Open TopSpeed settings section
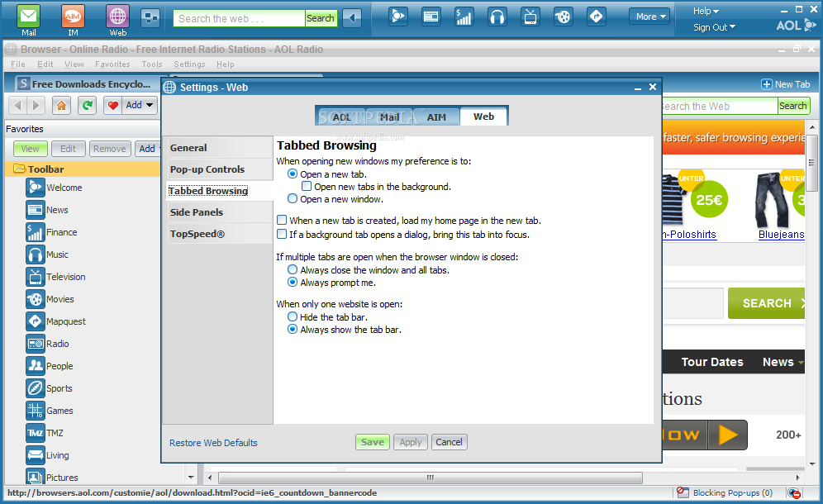The image size is (823, 504). (219, 234)
